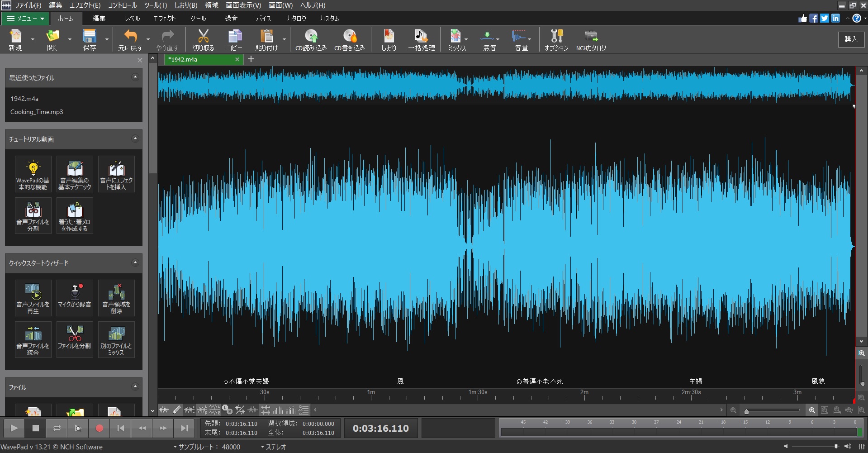Open the CD読み込み (CD import) tool

pyautogui.click(x=311, y=39)
